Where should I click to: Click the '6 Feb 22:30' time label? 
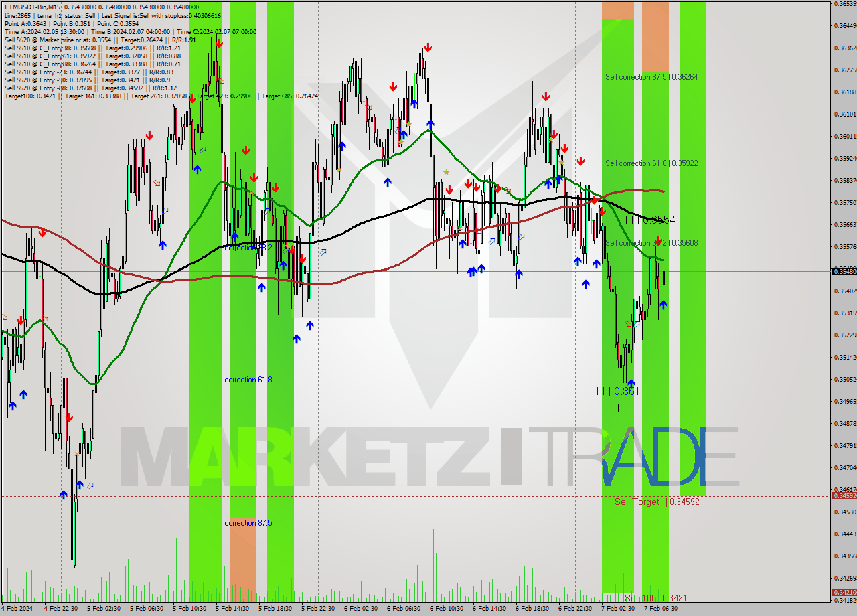(575, 609)
